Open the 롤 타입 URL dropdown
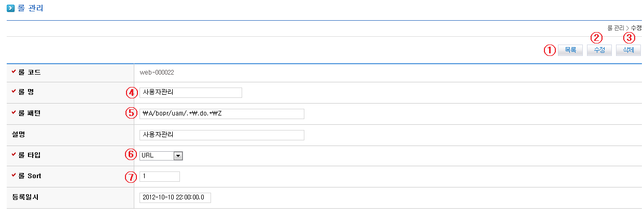 177,155
